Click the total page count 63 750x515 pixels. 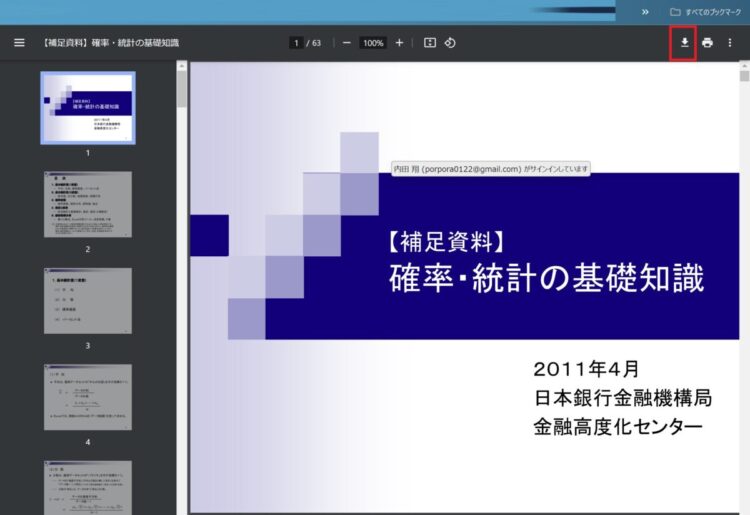(x=316, y=43)
